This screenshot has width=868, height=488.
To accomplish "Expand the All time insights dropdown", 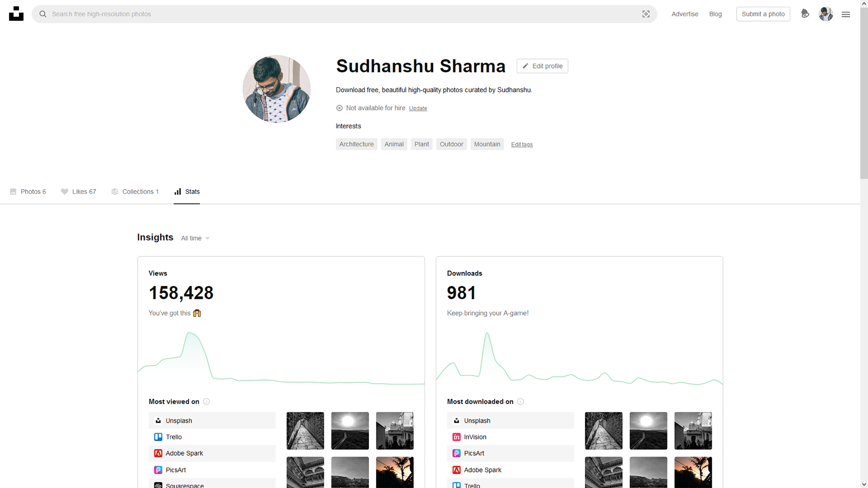I will 195,238.
